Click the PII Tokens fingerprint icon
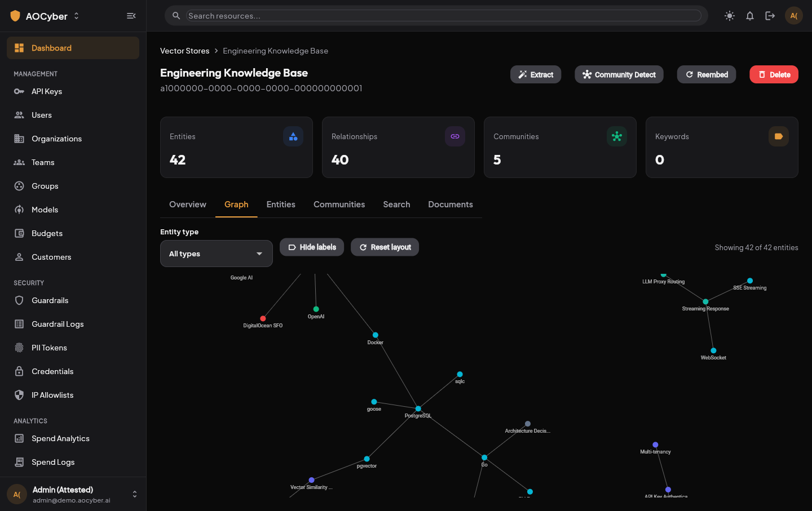This screenshot has height=511, width=812. tap(19, 348)
